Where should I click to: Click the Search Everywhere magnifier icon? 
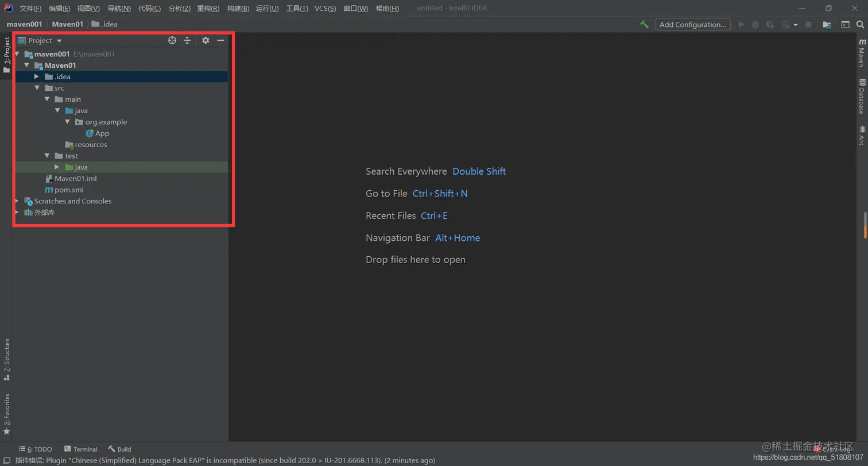(861, 25)
